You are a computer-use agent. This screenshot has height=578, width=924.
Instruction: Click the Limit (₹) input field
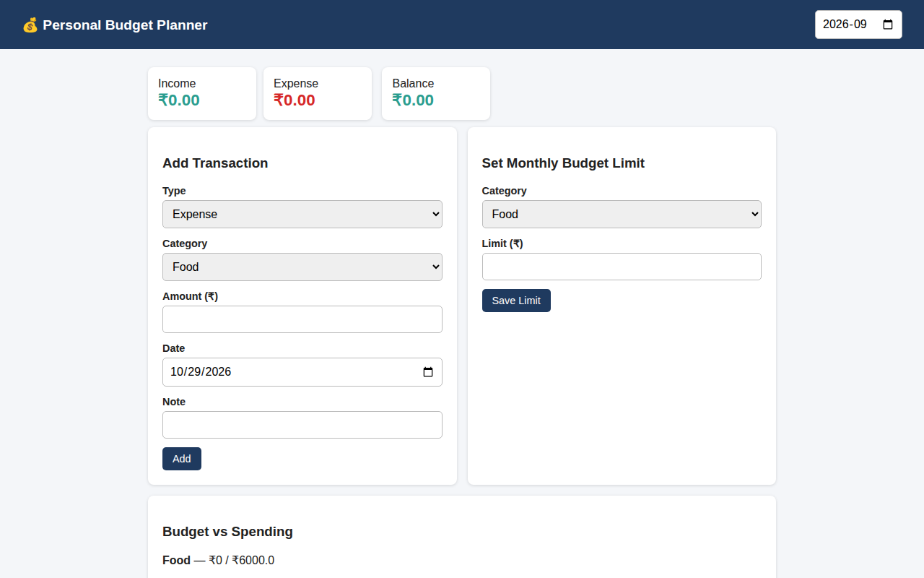[622, 267]
